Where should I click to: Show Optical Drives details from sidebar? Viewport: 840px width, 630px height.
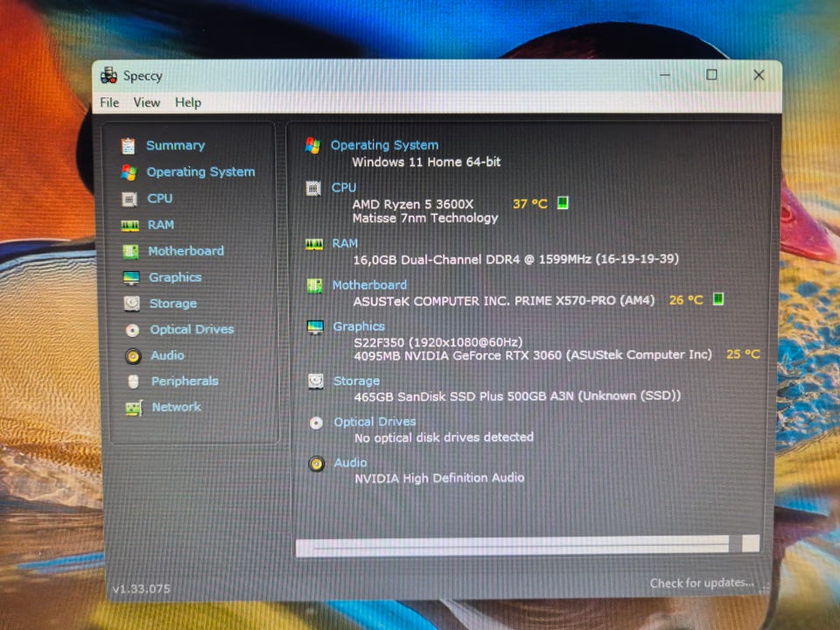click(x=192, y=330)
